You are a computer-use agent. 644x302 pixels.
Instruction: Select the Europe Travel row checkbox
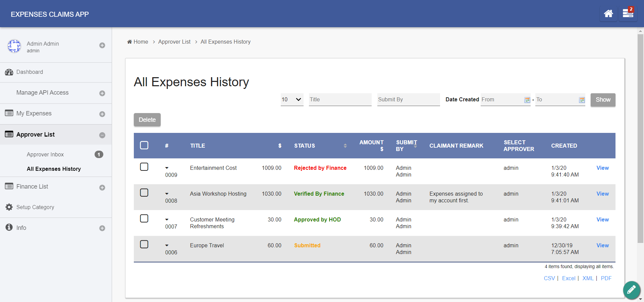click(144, 244)
